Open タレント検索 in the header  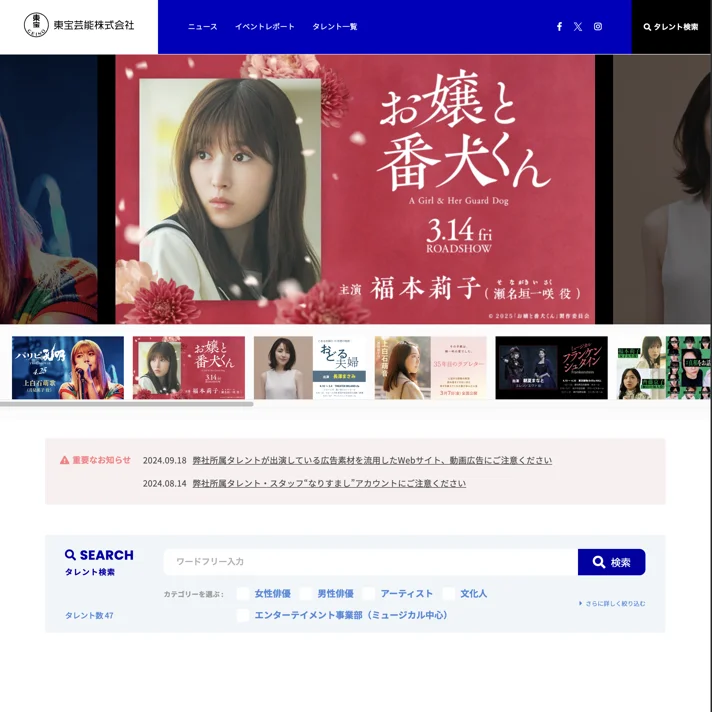[x=671, y=27]
